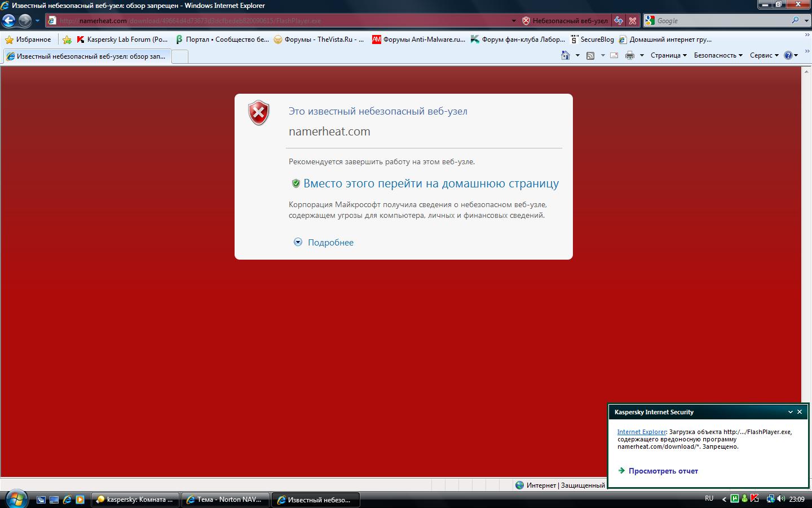Click into the Google search box
Screen dimensions: 812x508
coord(722,21)
